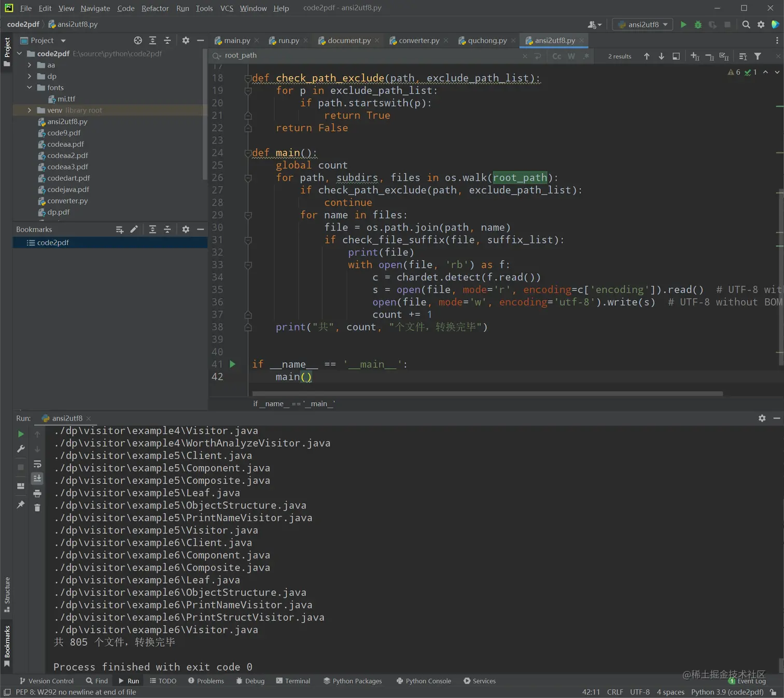Click the horizontal editor scrollbar
The width and height of the screenshot is (784, 698).
point(487,394)
